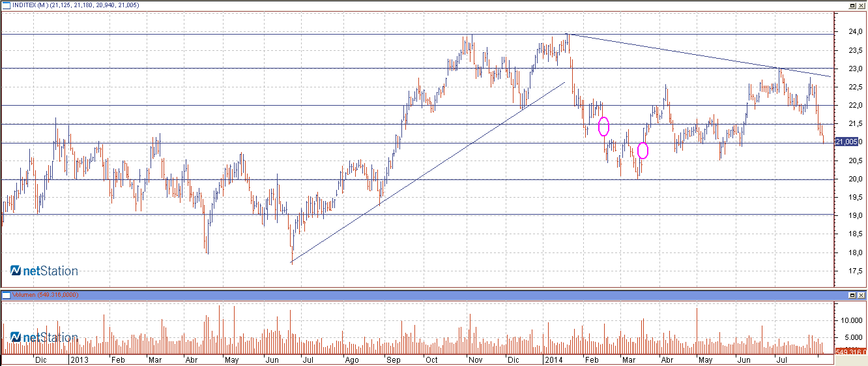Screen dimensions: 868x366
Task: Click the 10.000 volume axis label
Action: tap(852, 320)
